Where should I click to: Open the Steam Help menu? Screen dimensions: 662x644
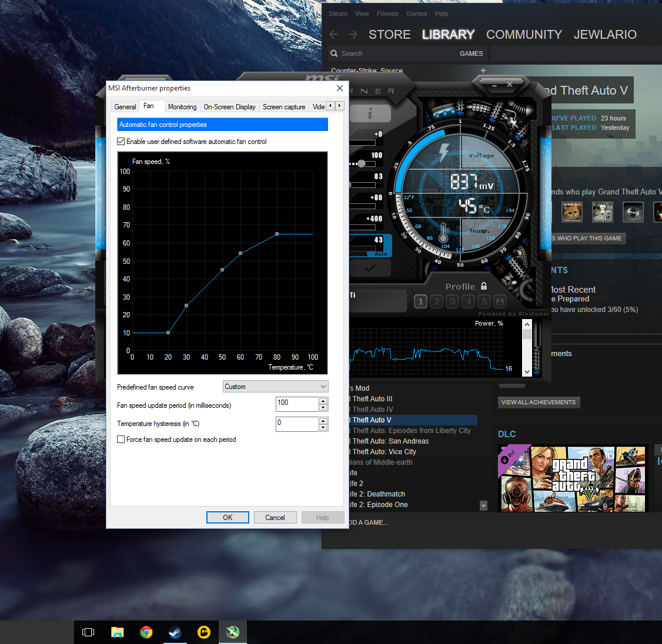(442, 14)
